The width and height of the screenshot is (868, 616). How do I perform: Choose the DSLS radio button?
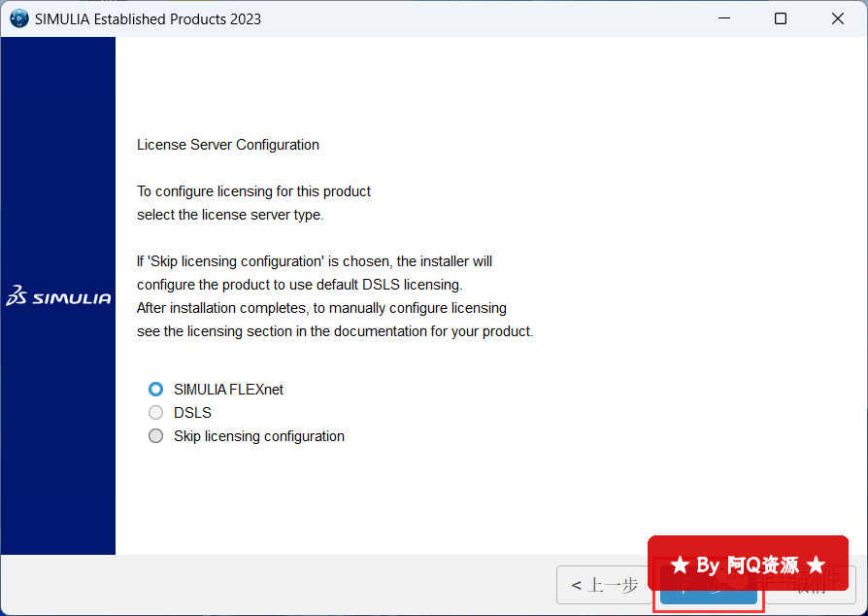pos(156,413)
